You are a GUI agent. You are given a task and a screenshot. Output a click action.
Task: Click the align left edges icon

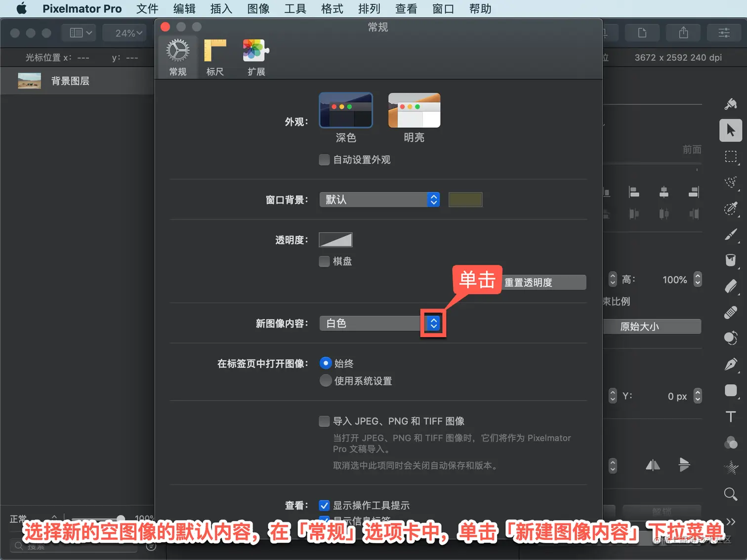(x=634, y=192)
